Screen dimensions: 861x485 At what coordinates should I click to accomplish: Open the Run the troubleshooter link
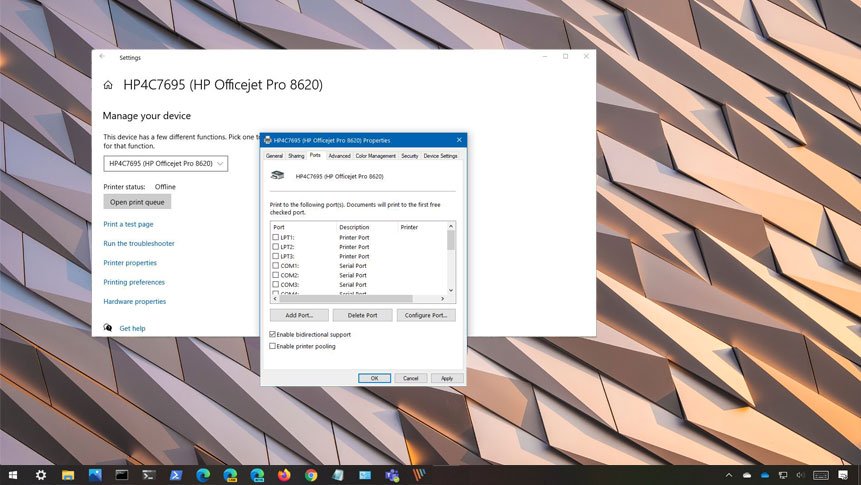pyautogui.click(x=139, y=243)
